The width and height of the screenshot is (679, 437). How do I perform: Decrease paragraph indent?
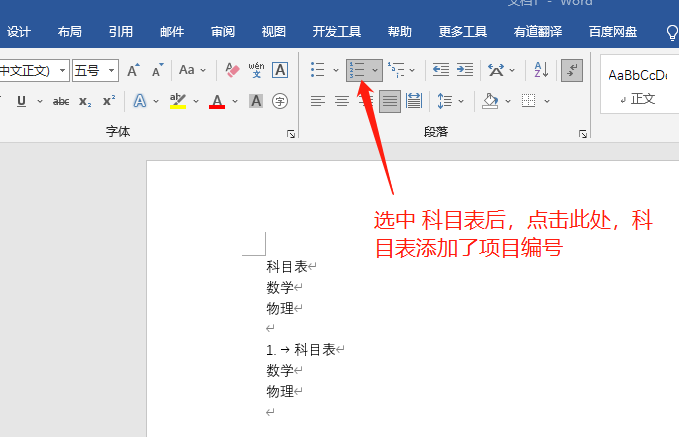(x=441, y=70)
